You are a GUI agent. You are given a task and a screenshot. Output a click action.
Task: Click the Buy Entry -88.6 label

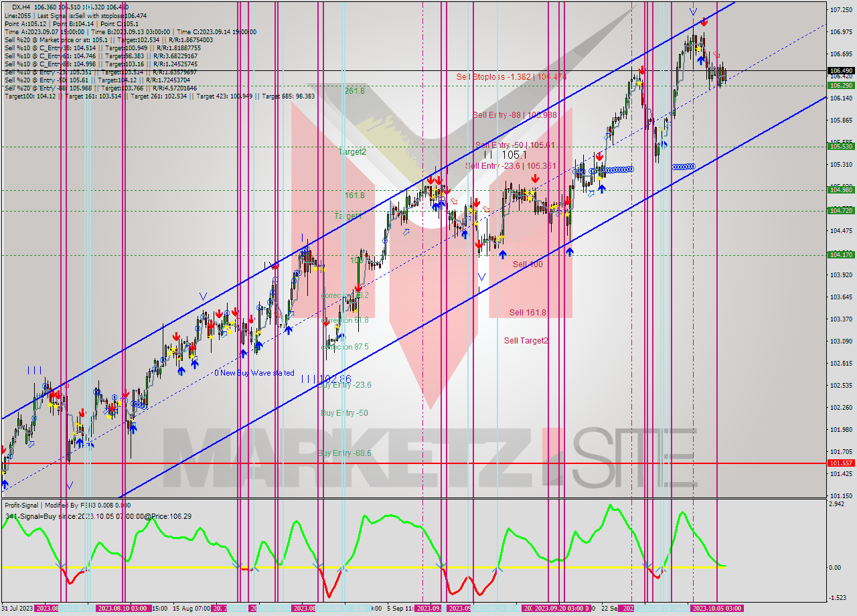point(344,453)
